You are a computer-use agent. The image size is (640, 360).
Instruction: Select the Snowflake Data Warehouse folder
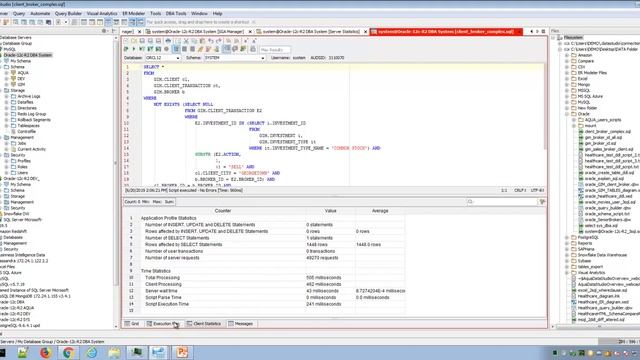[602, 255]
